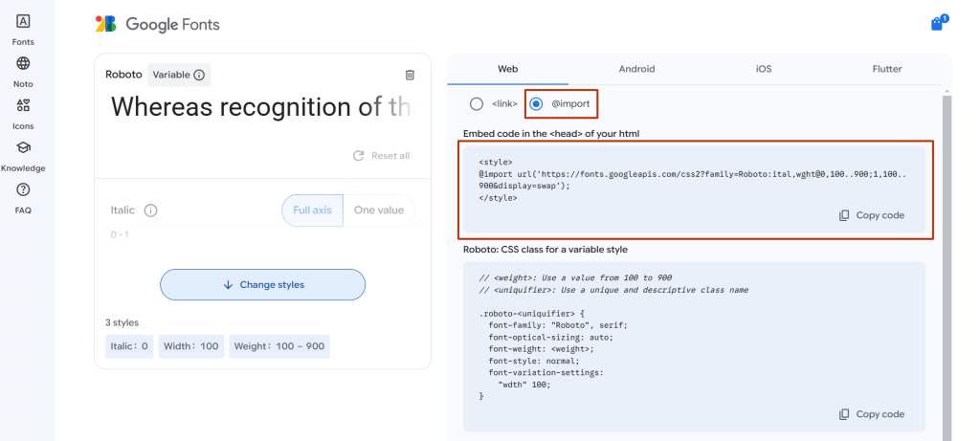Screen dimensions: 980x441
Task: Choose the One value option
Action: tap(379, 210)
